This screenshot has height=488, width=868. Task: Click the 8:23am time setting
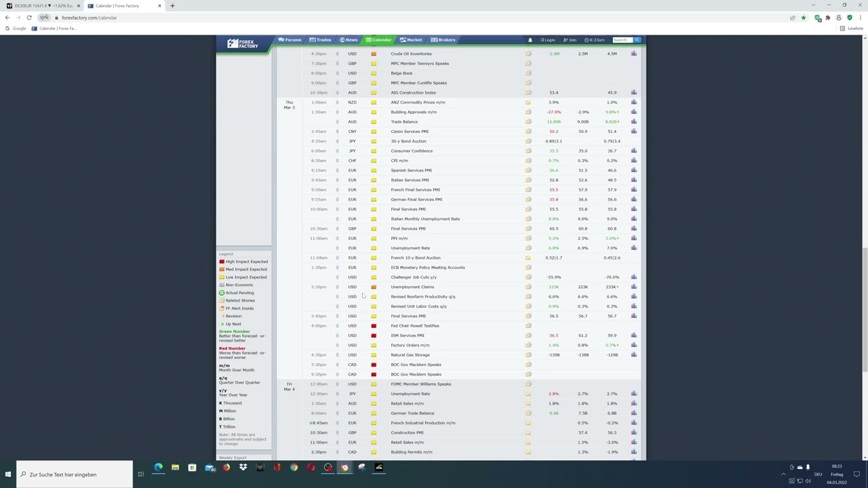click(x=595, y=40)
